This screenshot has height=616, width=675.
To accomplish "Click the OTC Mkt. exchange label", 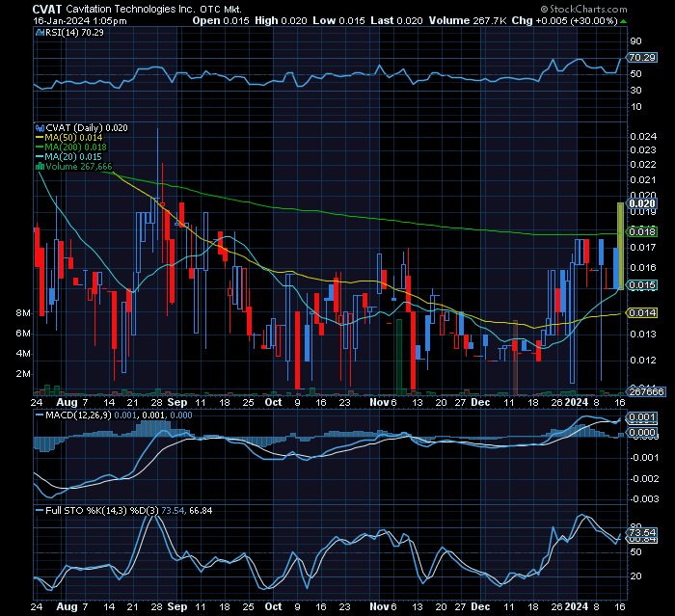I will coord(221,9).
